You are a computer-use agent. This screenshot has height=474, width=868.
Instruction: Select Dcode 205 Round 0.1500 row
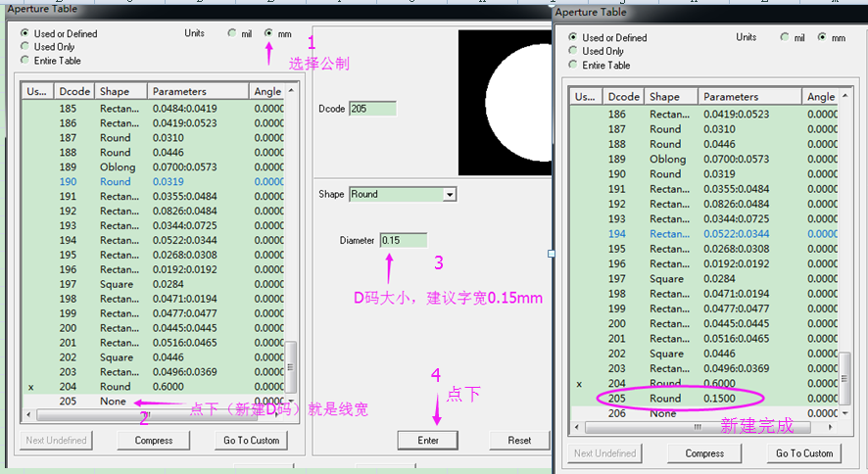(x=666, y=399)
